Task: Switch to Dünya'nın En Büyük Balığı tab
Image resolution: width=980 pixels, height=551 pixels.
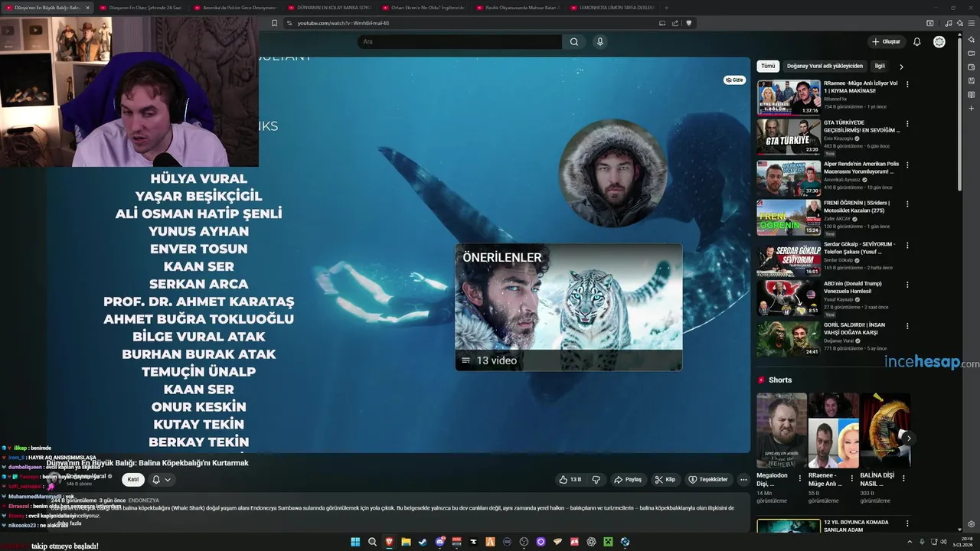Action: 47,7
